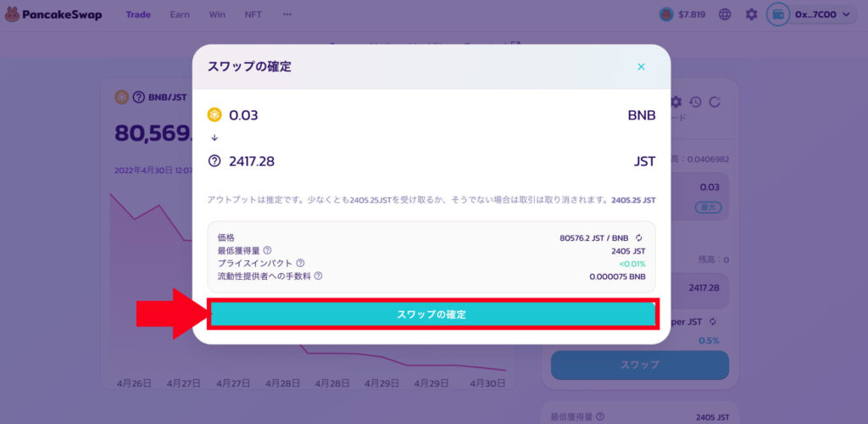Open the Earn menu

pyautogui.click(x=180, y=14)
